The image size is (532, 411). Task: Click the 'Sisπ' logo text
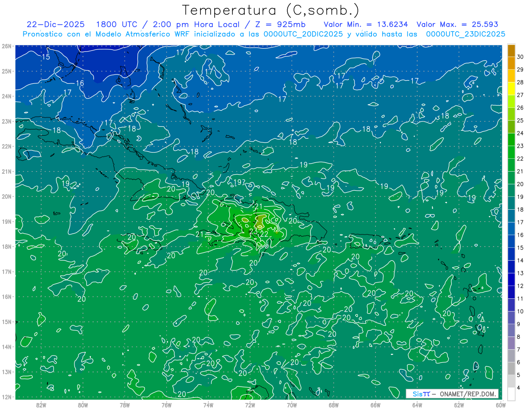click(421, 394)
